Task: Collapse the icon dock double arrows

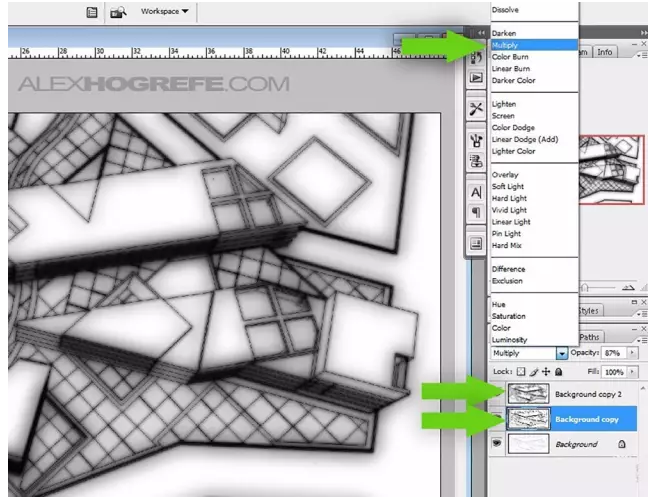Action: coord(481,33)
